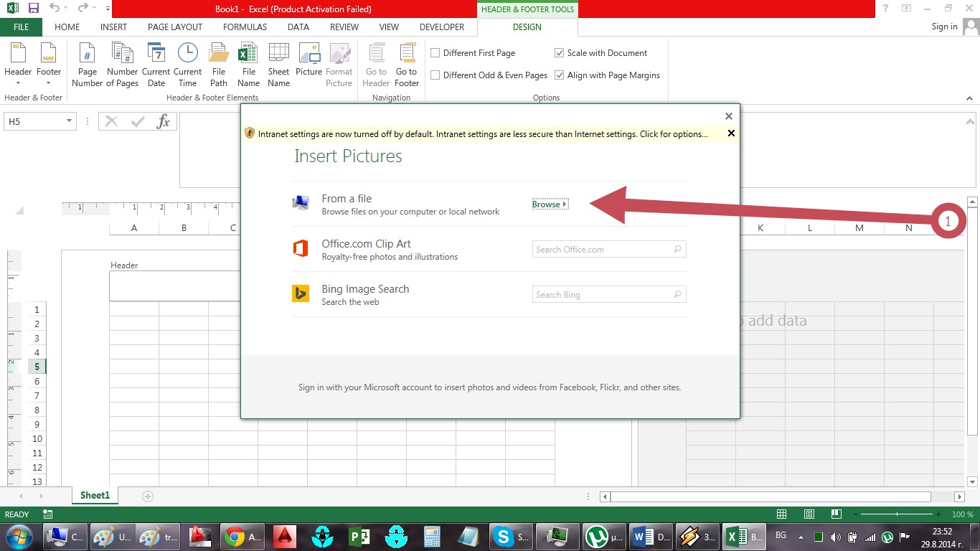Image resolution: width=980 pixels, height=551 pixels.
Task: Dismiss the intranet warning bar
Action: click(731, 133)
